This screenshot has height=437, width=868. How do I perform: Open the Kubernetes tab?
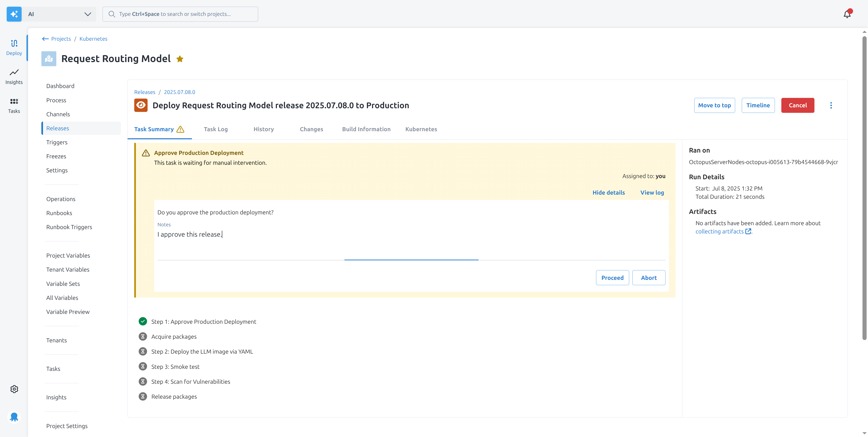click(421, 129)
